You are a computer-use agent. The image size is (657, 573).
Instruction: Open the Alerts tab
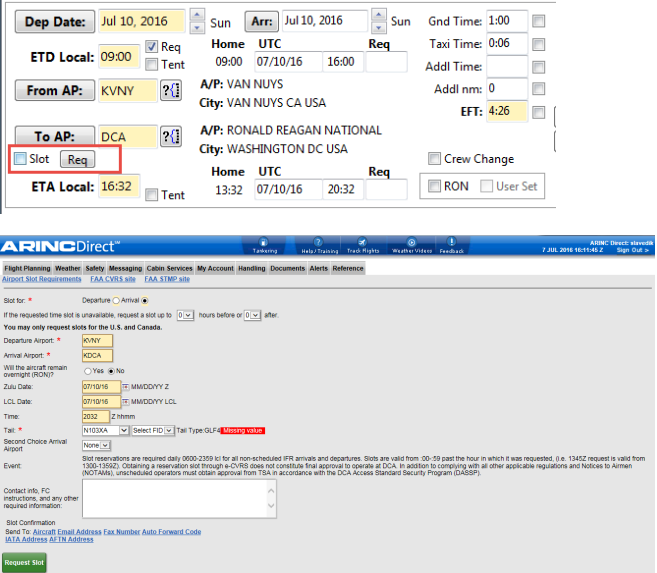(x=318, y=268)
